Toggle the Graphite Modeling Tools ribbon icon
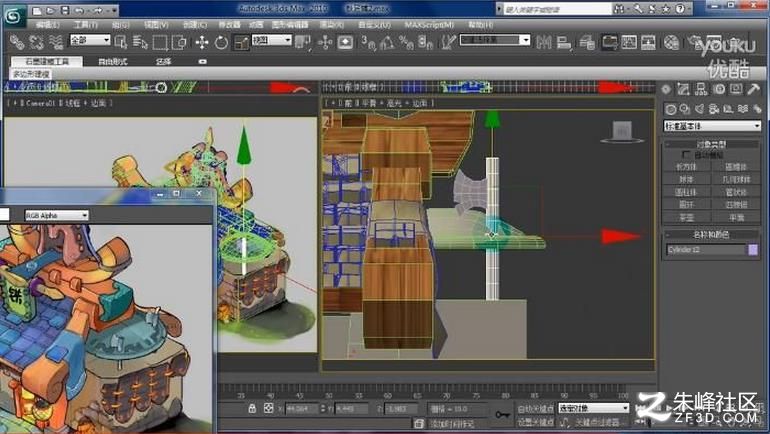770x434 pixels. (x=609, y=43)
